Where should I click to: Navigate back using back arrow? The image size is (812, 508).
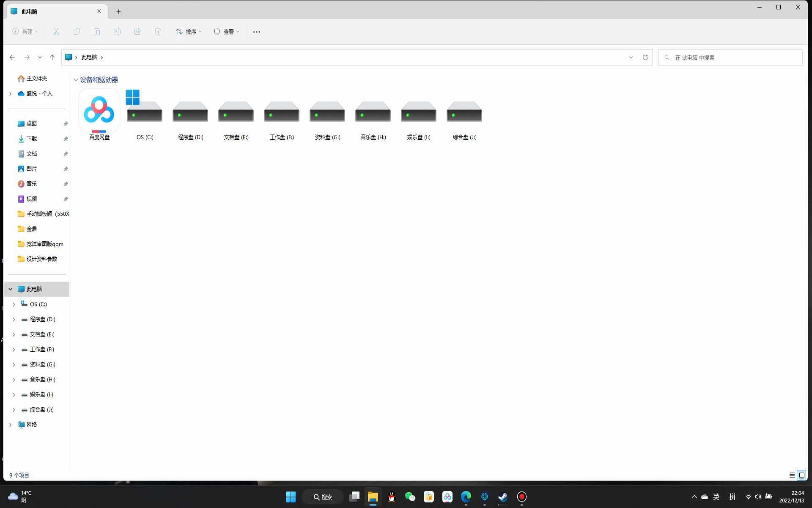coord(12,57)
